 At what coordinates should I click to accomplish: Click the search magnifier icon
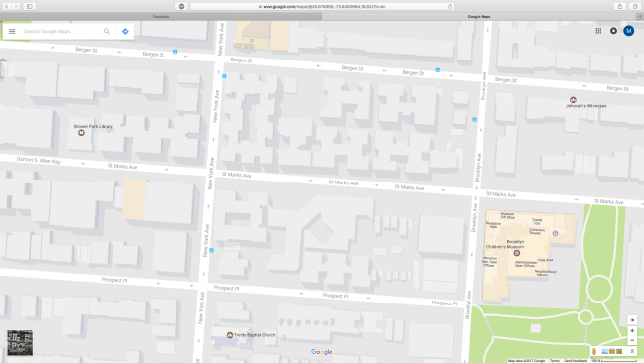point(107,32)
